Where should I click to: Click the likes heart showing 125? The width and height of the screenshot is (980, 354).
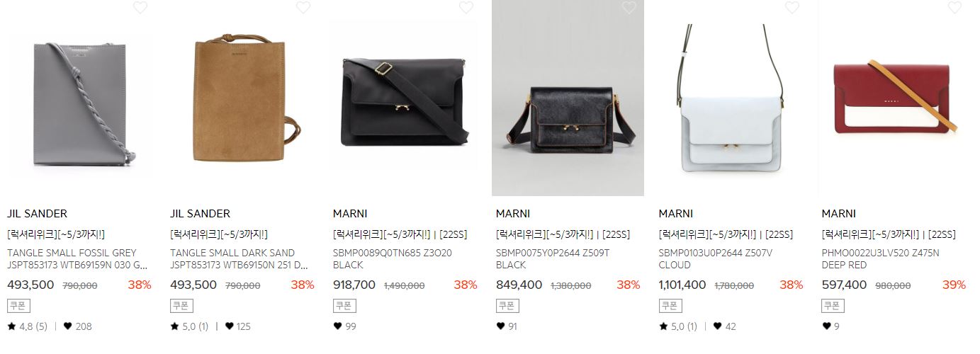tap(230, 326)
